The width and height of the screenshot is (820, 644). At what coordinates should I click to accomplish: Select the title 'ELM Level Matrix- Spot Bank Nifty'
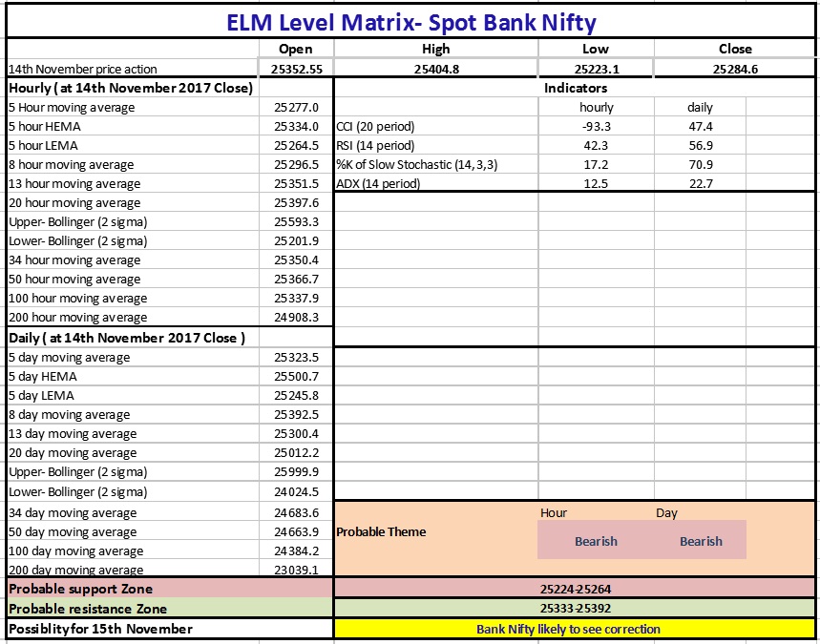[x=411, y=23]
